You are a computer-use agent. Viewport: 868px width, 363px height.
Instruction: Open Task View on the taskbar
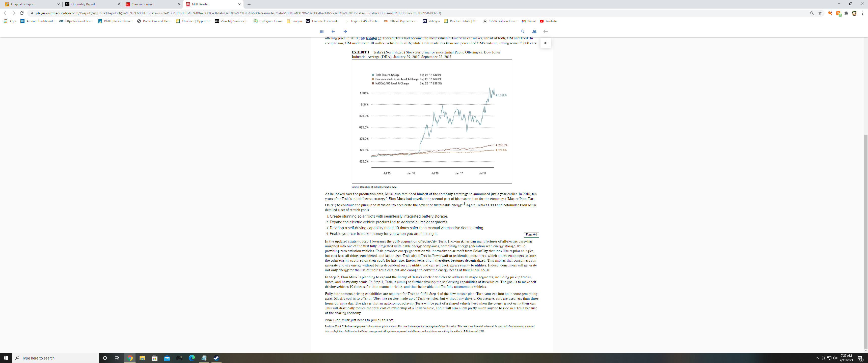click(x=117, y=358)
